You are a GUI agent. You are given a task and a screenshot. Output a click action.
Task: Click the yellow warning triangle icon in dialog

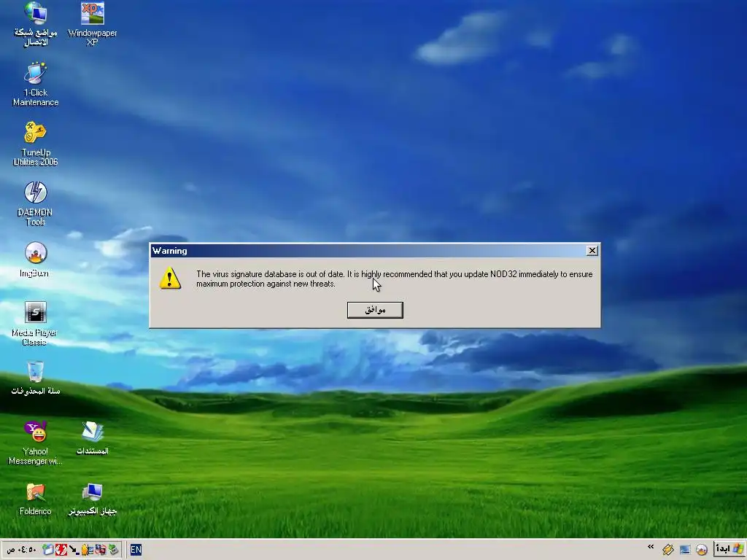(170, 279)
